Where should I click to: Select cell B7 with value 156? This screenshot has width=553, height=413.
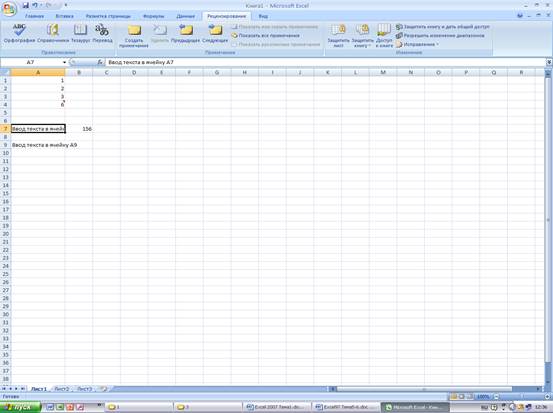coord(79,129)
